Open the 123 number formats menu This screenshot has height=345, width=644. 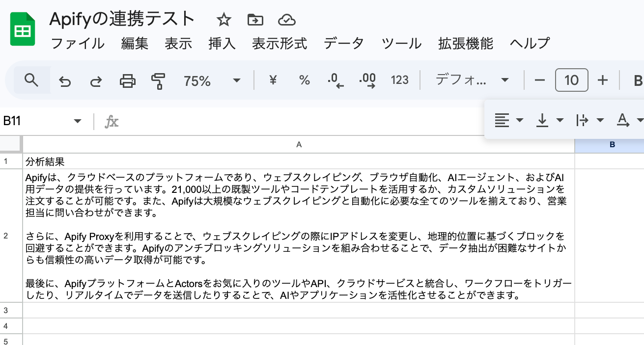(x=399, y=80)
